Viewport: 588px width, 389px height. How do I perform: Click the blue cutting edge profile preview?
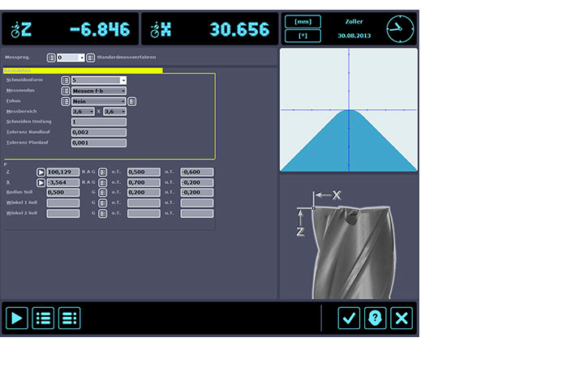[349, 109]
